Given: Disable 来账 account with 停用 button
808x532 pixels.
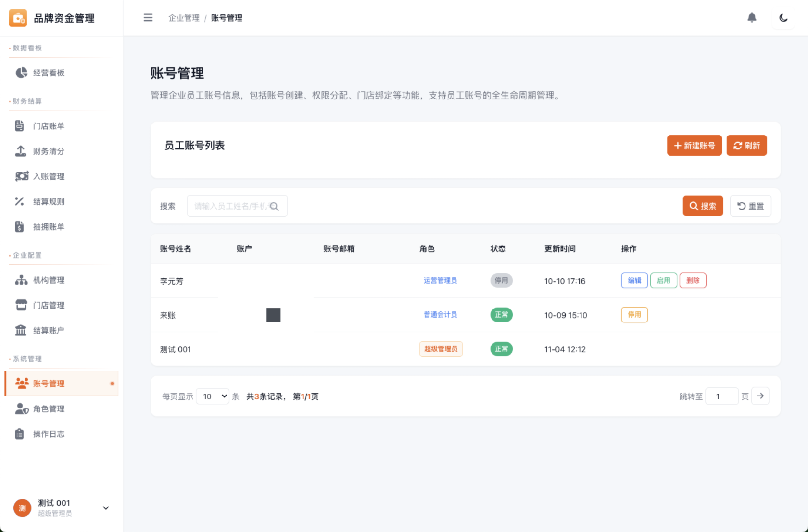Looking at the screenshot, I should pos(634,315).
